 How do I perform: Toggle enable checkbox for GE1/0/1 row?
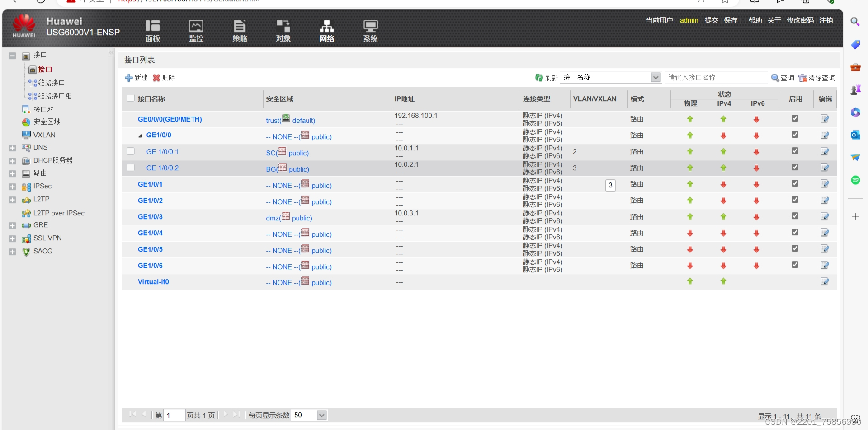tap(795, 183)
